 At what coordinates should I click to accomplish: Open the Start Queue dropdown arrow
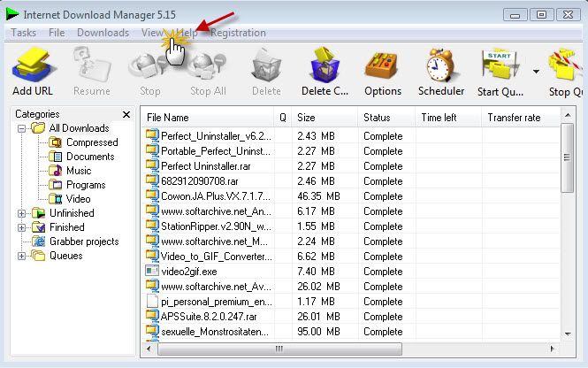click(x=536, y=72)
